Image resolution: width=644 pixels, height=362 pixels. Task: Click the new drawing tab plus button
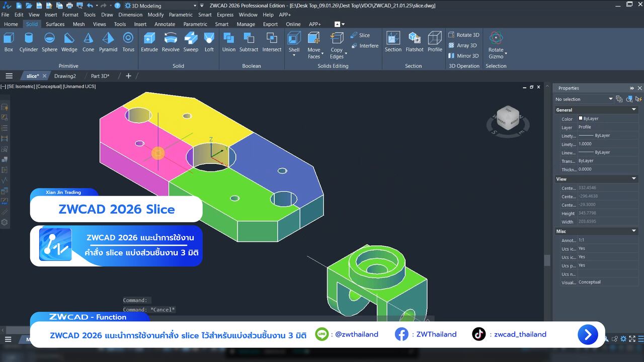coord(128,76)
